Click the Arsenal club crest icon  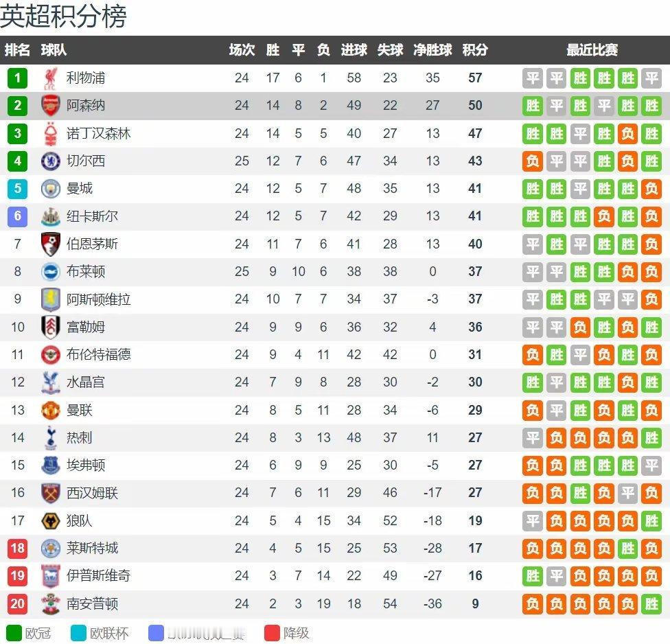50,106
